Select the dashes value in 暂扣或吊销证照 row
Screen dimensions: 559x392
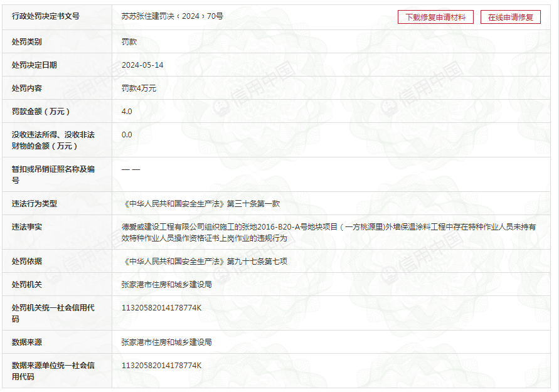pos(131,169)
